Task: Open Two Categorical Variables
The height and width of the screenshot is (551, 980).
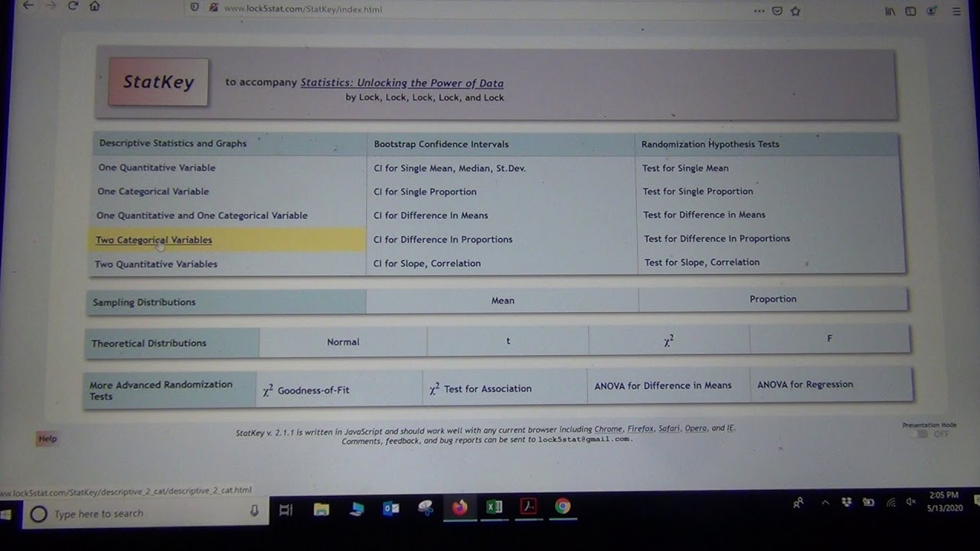Action: pyautogui.click(x=154, y=240)
